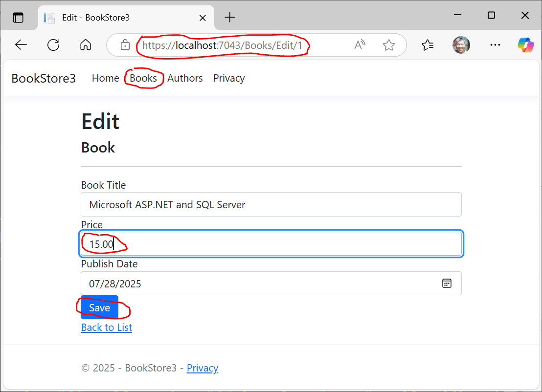Open the footer Privacy link
The width and height of the screenshot is (542, 392).
pyautogui.click(x=203, y=368)
